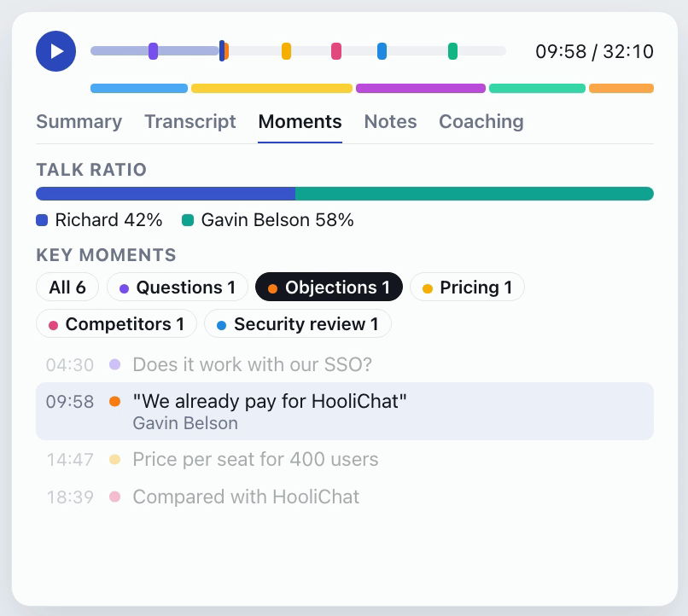
Task: Play the call recording
Action: point(55,51)
